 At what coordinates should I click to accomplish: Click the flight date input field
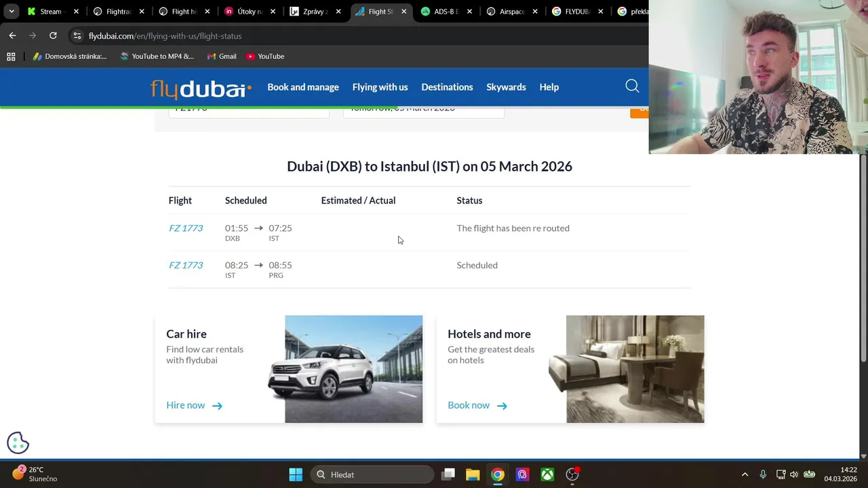point(424,112)
